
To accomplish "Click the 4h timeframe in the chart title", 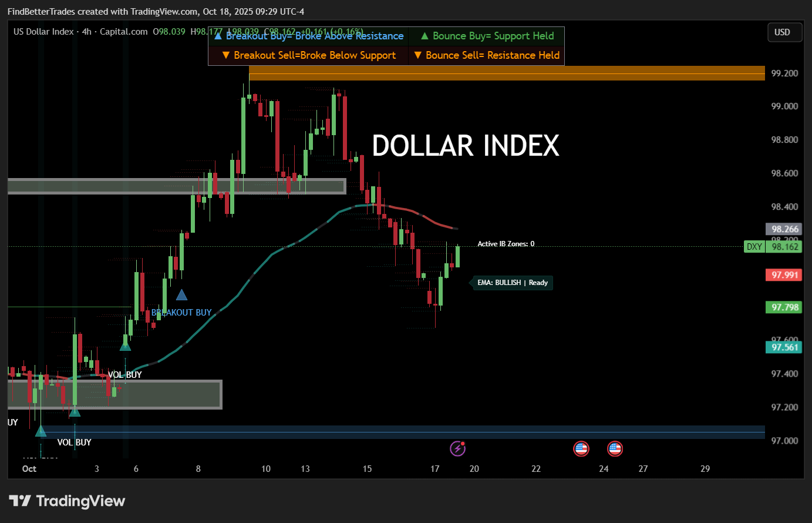I will point(86,32).
